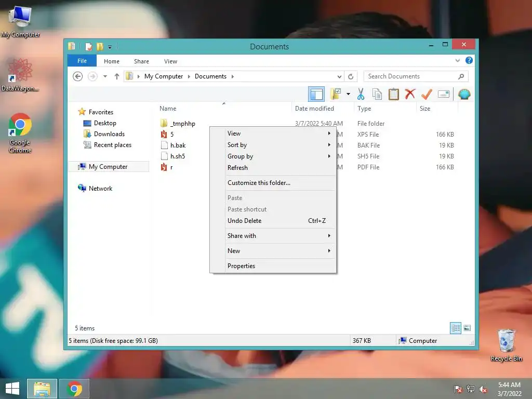The width and height of the screenshot is (532, 399).
Task: Click inside the Search Documents field
Action: point(416,76)
